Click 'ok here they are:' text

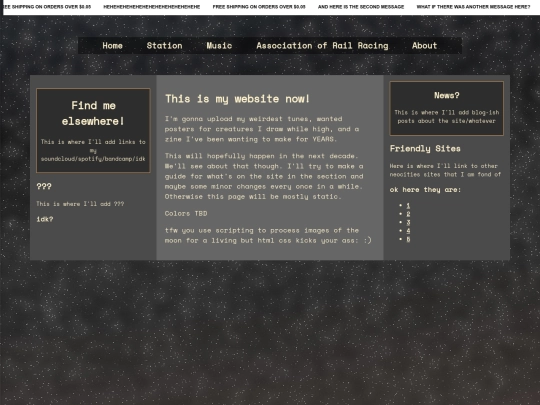(425, 190)
